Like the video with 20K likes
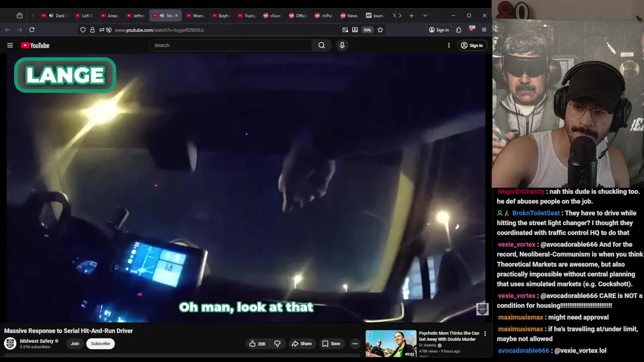 pyautogui.click(x=257, y=344)
